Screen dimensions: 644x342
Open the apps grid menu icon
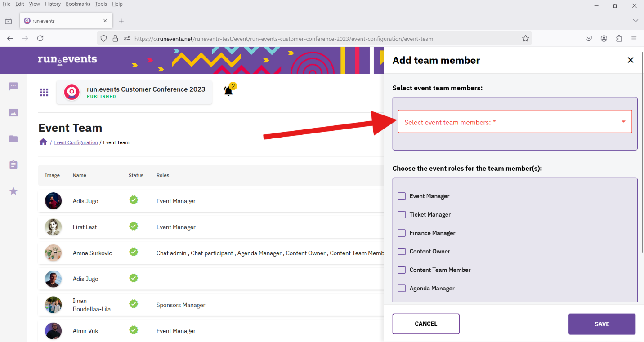point(44,92)
